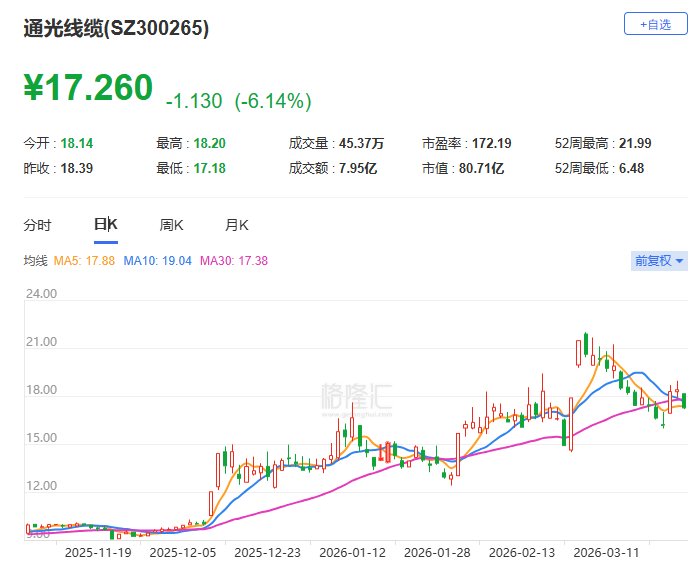Click the 通光线缆(SZ300265) stock title
This screenshot has height=566, width=699.
[116, 29]
